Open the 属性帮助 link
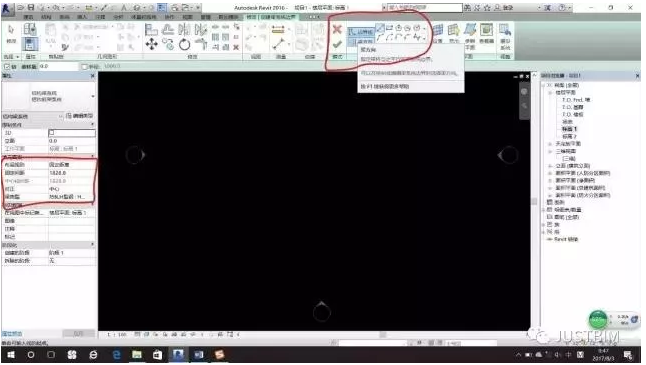646x365 pixels. point(12,334)
